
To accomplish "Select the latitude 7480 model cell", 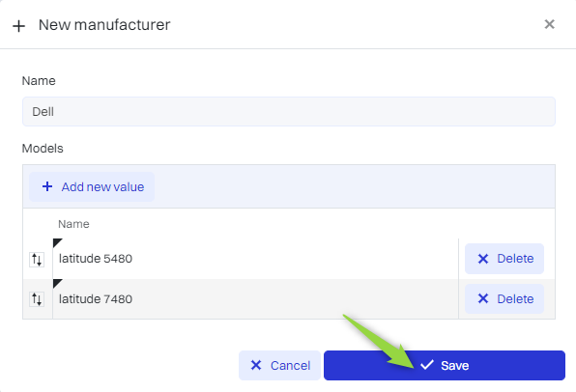I will [x=255, y=299].
